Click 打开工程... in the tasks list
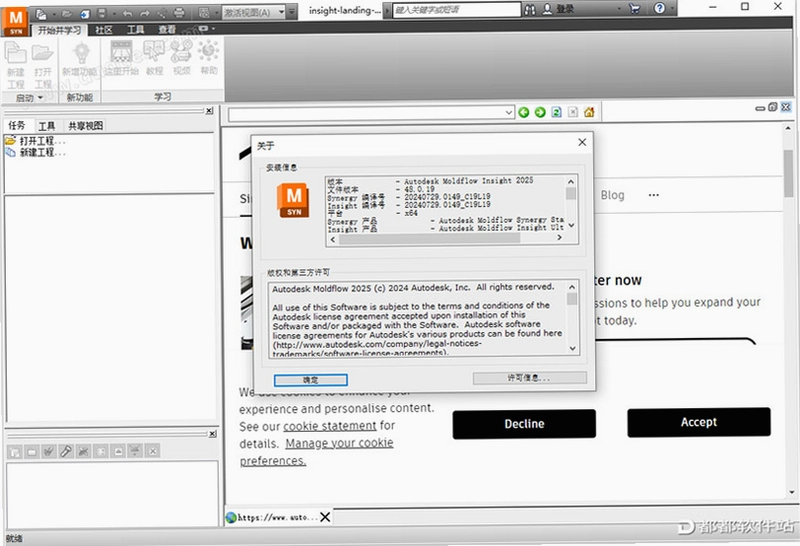This screenshot has height=546, width=800. click(x=36, y=141)
